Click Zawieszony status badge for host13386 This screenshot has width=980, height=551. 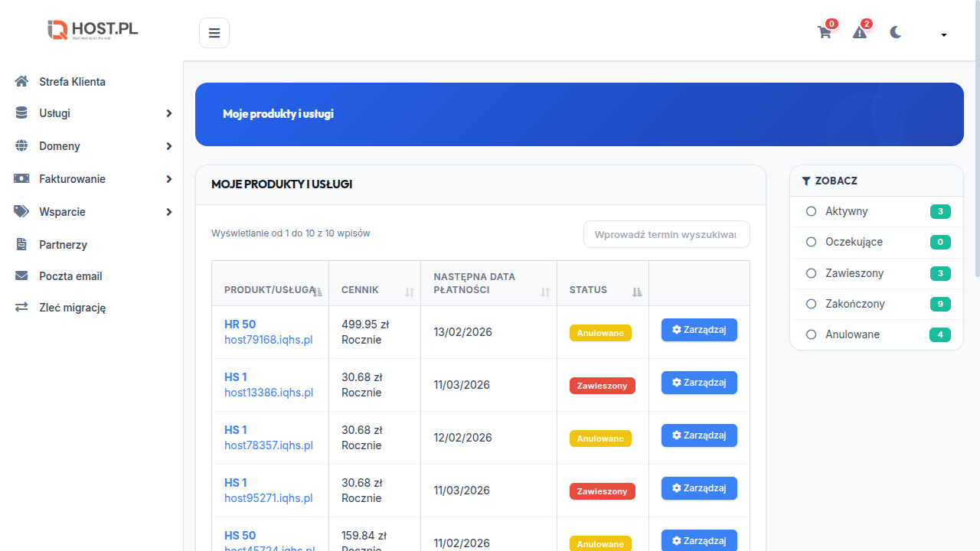click(602, 386)
